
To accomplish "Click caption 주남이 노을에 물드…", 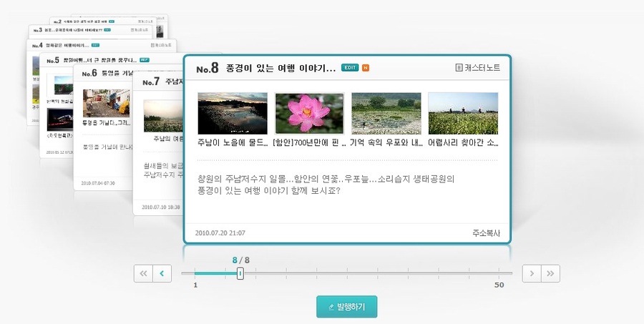I will click(233, 143).
